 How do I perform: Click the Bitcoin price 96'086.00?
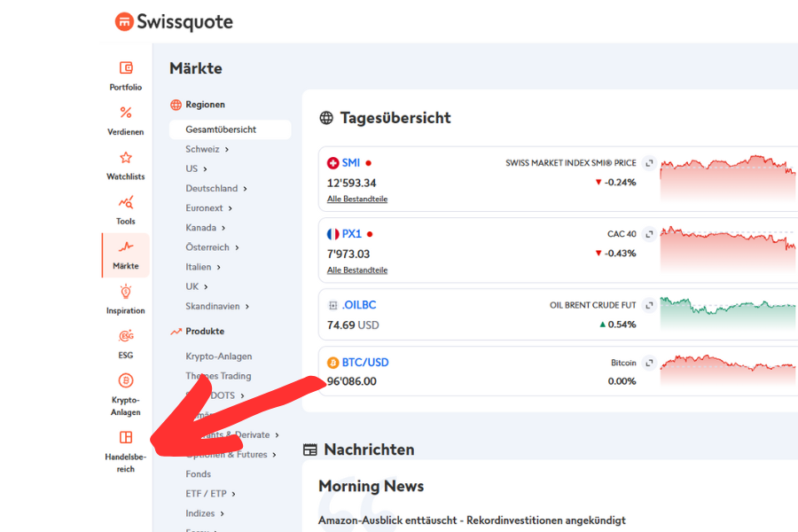(352, 381)
